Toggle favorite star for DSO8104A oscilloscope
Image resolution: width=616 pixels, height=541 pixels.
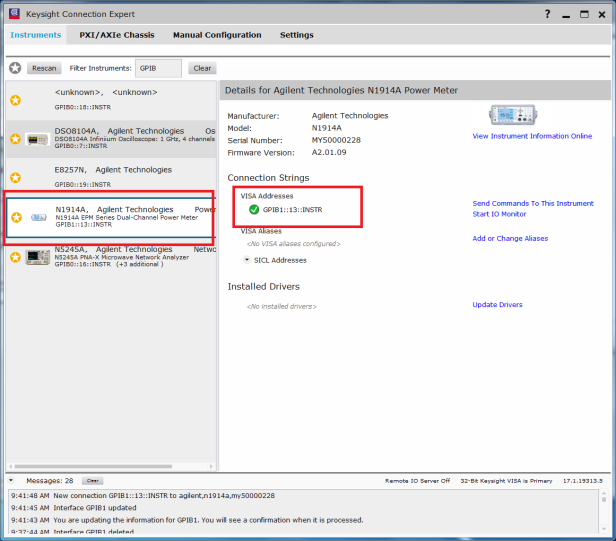pyautogui.click(x=15, y=139)
